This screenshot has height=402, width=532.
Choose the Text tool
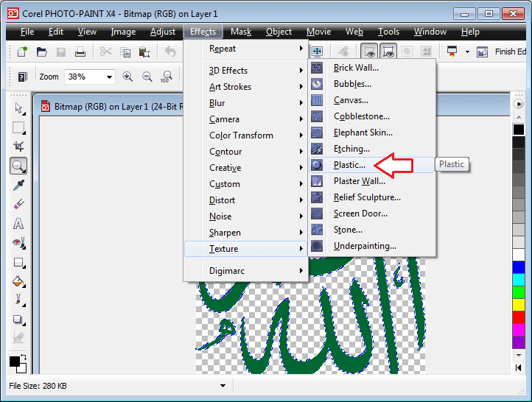18,223
